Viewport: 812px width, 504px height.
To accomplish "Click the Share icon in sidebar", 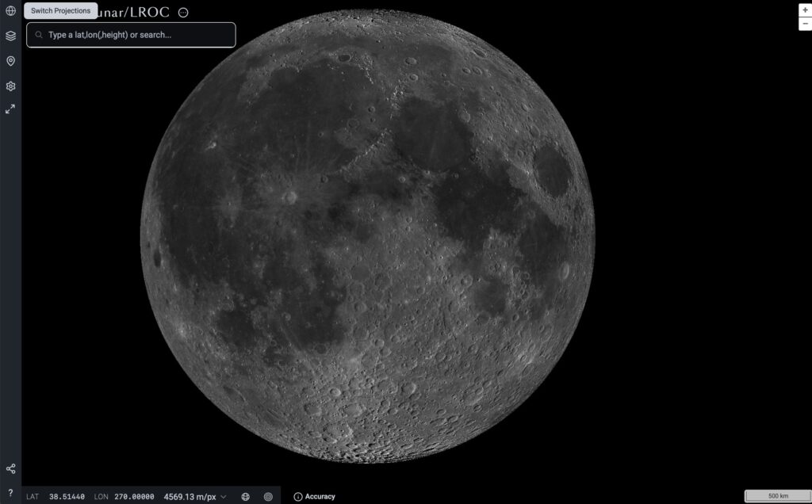I will coord(10,469).
